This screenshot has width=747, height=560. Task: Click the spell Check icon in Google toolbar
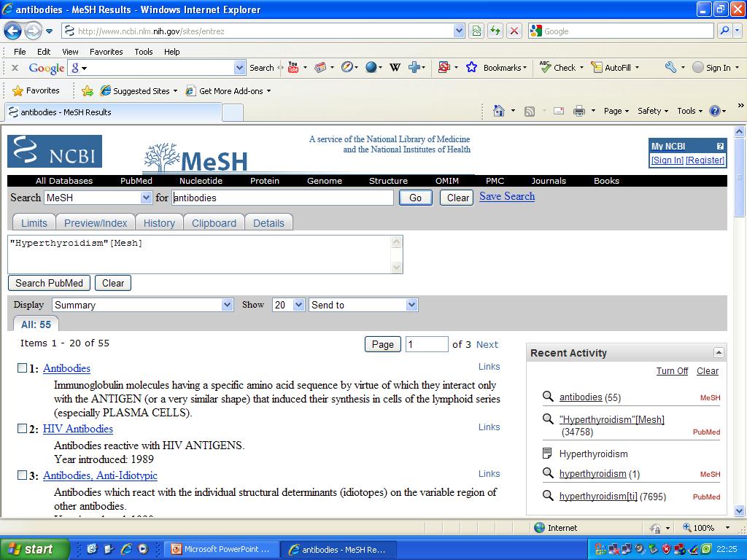545,68
